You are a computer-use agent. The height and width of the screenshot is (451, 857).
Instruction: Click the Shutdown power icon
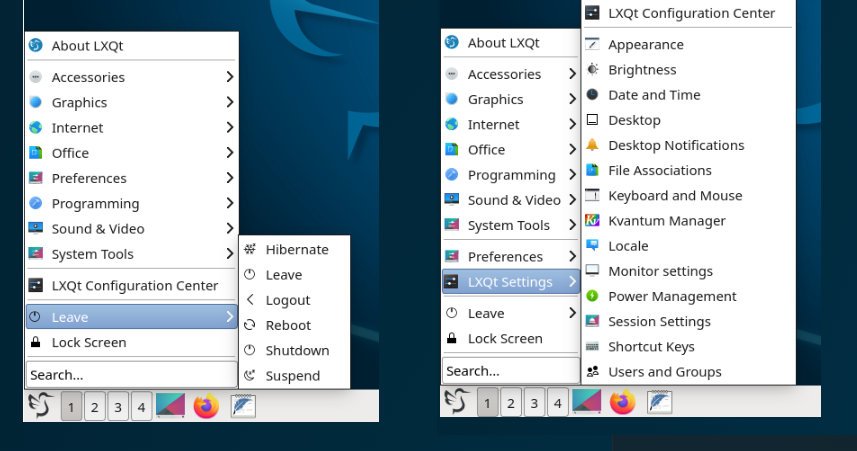(249, 350)
